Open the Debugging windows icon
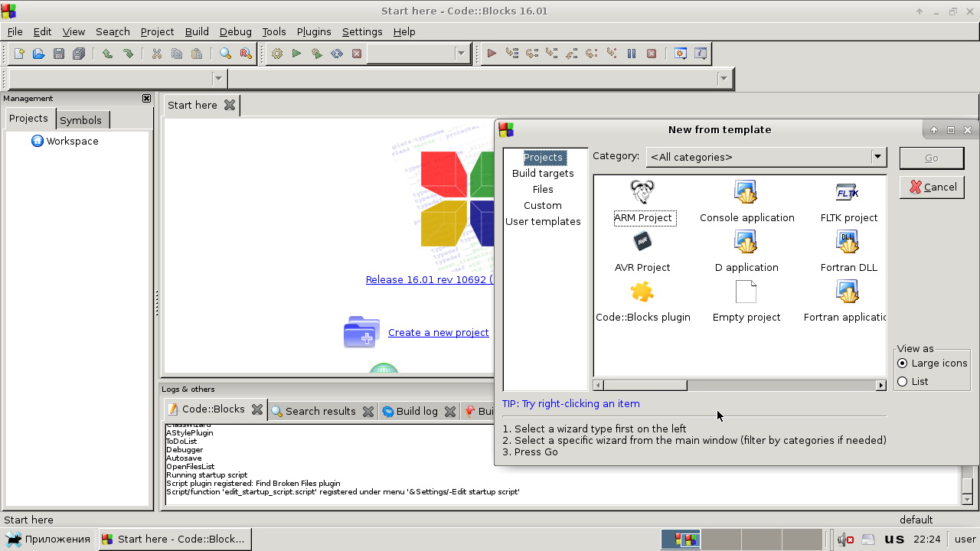980x551 pixels. pos(680,54)
